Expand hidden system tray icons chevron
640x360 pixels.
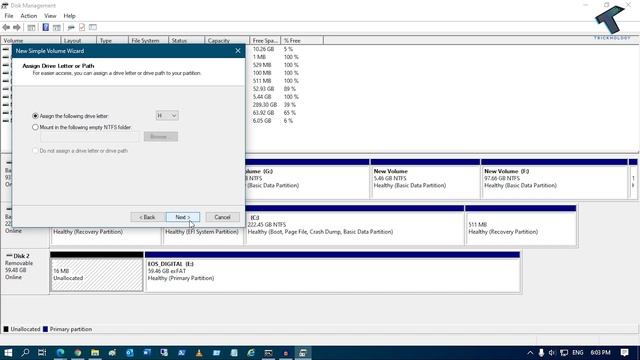point(530,353)
